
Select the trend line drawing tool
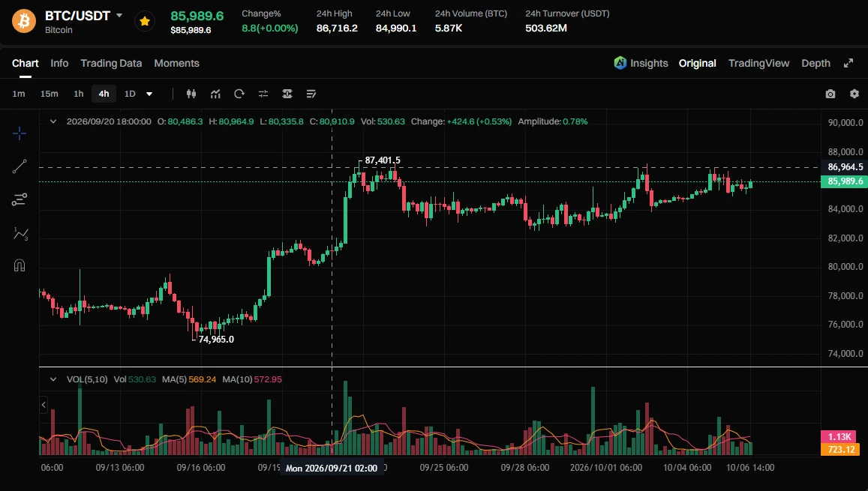pos(20,166)
